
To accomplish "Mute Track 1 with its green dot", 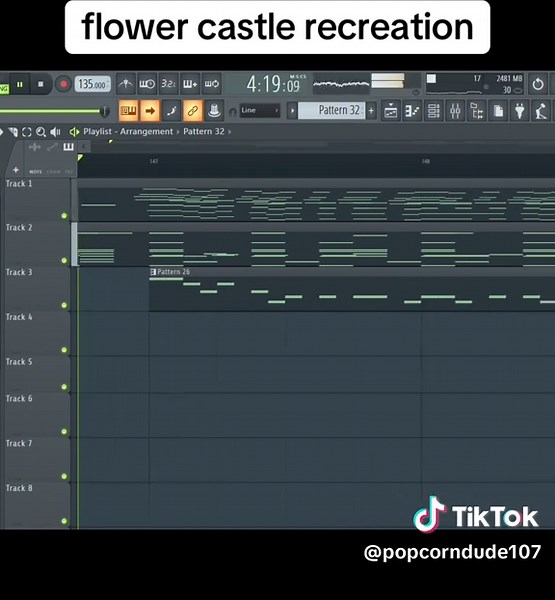I will (64, 216).
